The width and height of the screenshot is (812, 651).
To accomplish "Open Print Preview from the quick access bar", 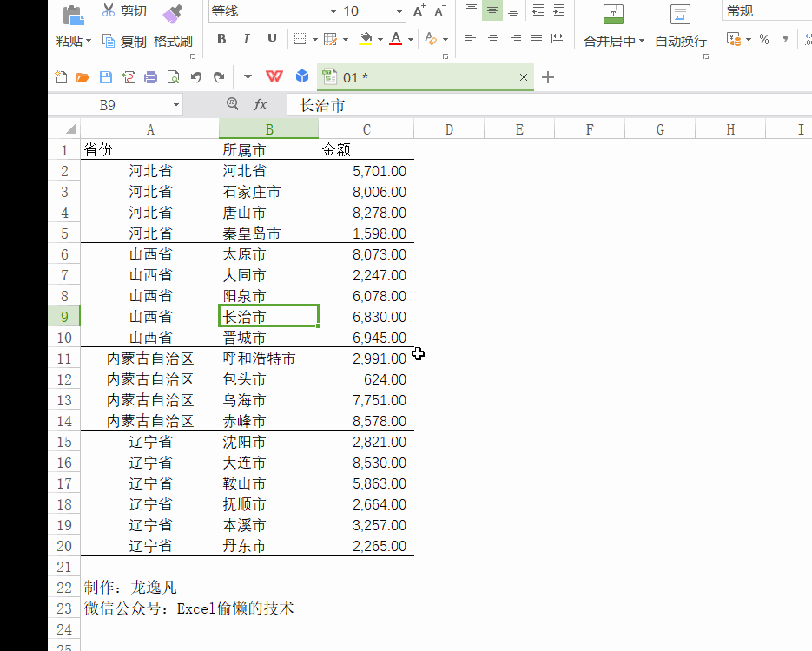I will pos(173,77).
